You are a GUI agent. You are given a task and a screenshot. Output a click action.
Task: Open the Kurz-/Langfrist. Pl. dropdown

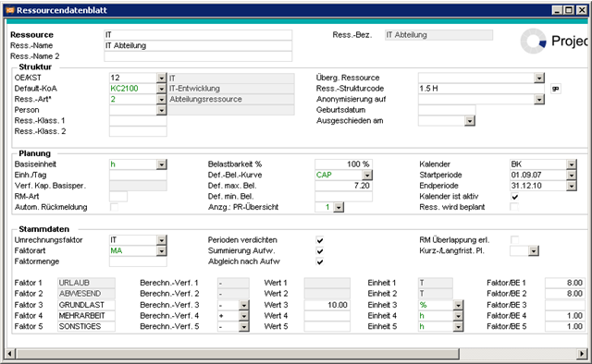click(x=534, y=251)
